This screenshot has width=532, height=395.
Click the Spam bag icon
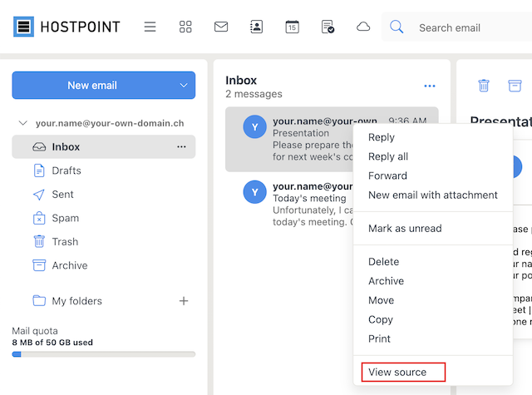[39, 218]
